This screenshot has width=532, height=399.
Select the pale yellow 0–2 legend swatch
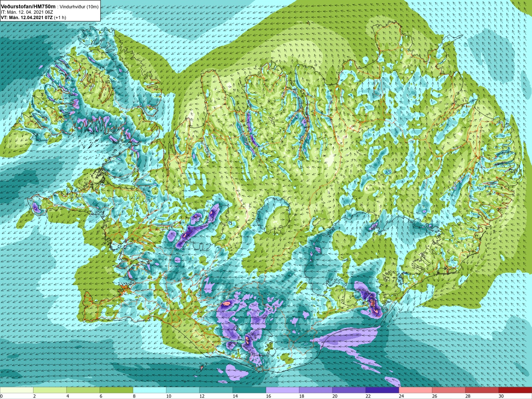coord(17,390)
